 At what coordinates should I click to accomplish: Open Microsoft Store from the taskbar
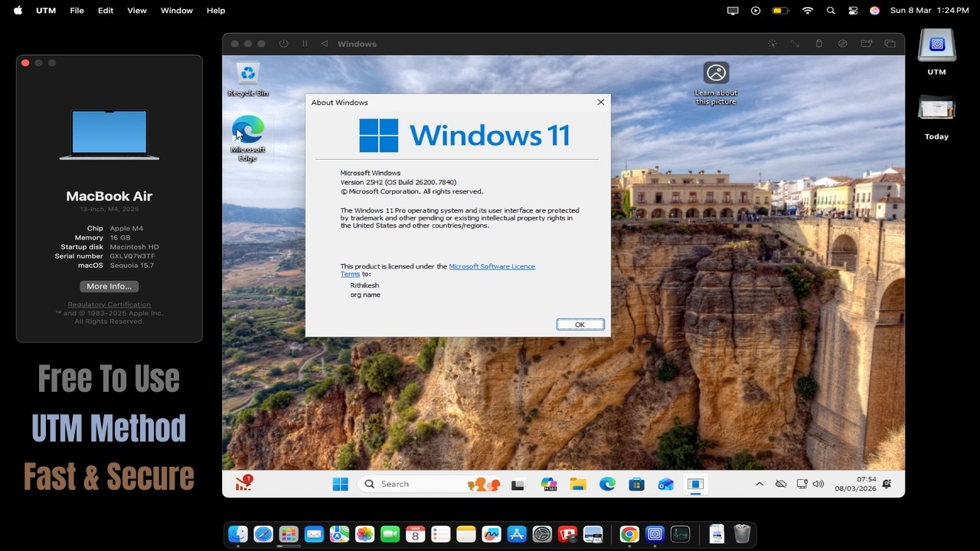(636, 484)
